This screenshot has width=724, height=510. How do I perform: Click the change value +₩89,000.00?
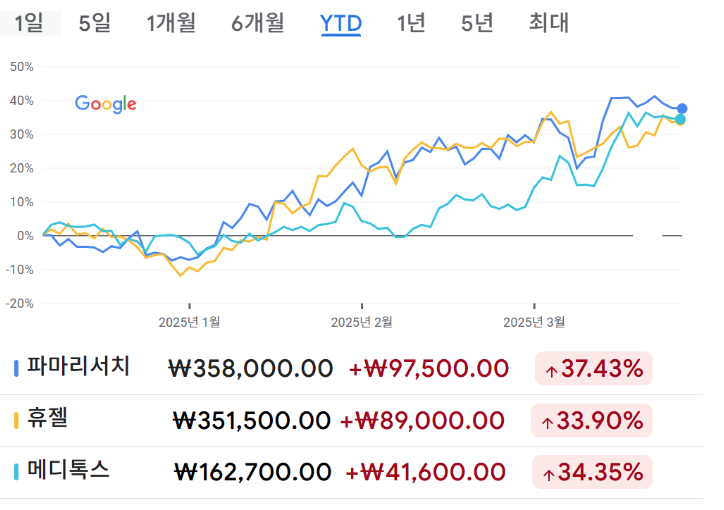pos(422,420)
